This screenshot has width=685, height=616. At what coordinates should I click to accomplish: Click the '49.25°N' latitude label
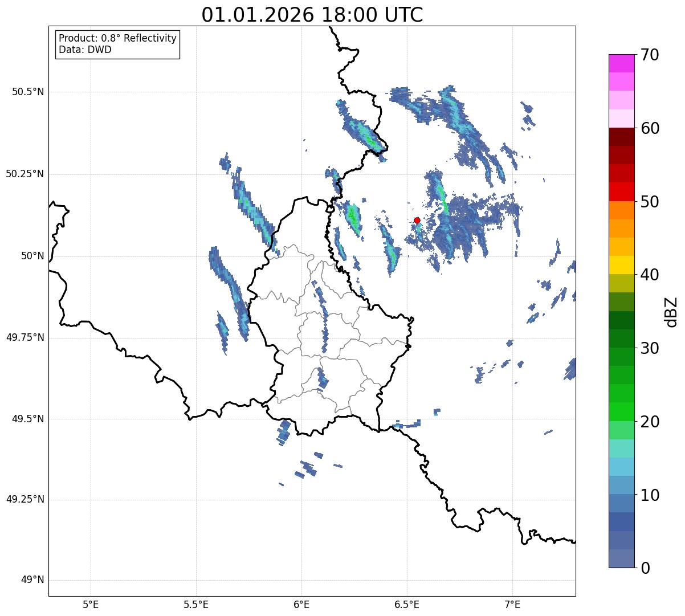[25, 500]
